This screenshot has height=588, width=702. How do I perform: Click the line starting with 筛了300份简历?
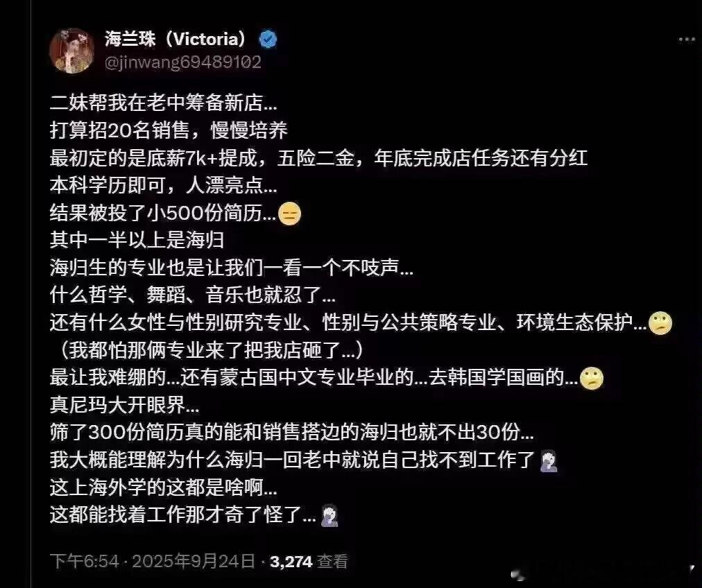(291, 433)
